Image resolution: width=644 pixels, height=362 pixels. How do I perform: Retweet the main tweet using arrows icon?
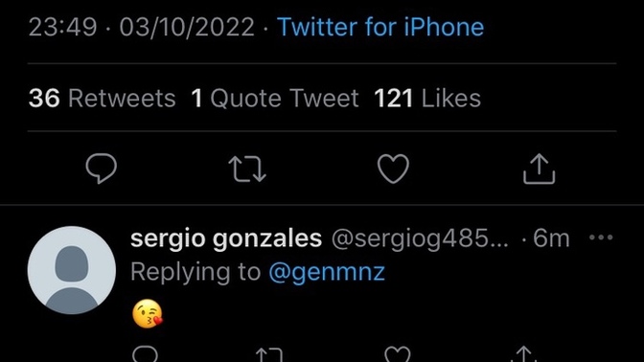tap(247, 169)
